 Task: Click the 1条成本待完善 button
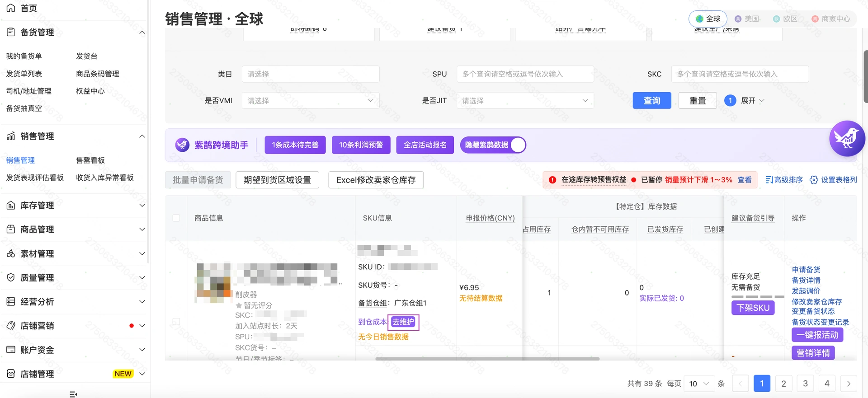coord(295,145)
